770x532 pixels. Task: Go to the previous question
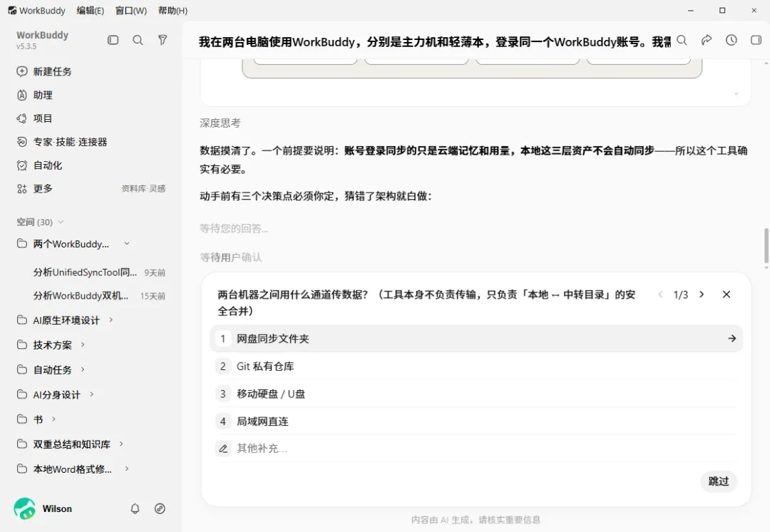(x=660, y=295)
